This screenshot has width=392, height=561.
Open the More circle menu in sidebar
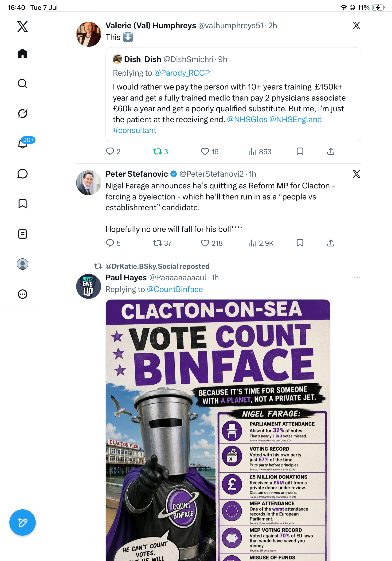click(23, 294)
